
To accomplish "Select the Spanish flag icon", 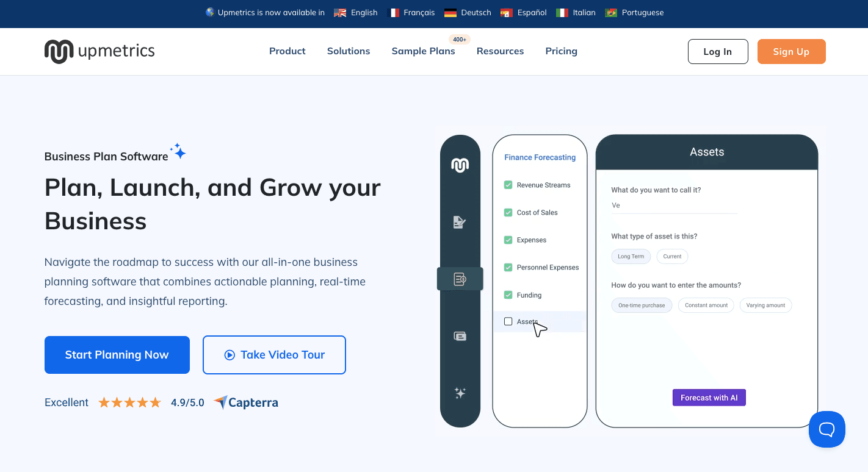I will [506, 13].
